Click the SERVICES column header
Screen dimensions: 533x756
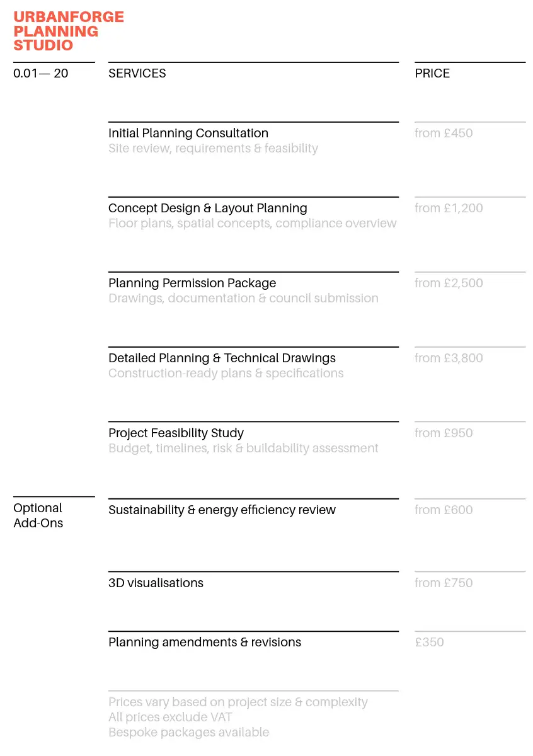[x=137, y=74]
